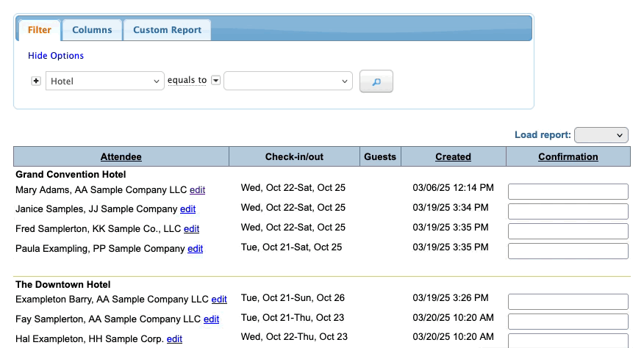Sort by the Attendee column header
This screenshot has height=348, width=644.
[121, 156]
